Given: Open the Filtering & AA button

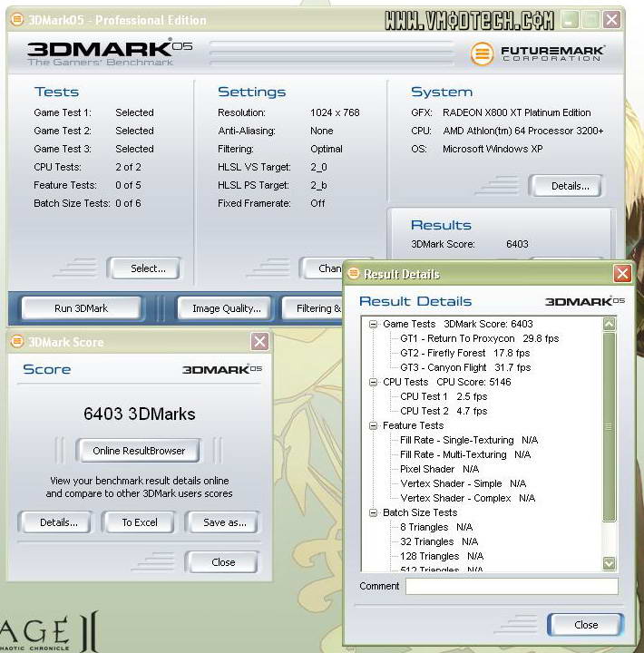Looking at the screenshot, I should (x=313, y=308).
